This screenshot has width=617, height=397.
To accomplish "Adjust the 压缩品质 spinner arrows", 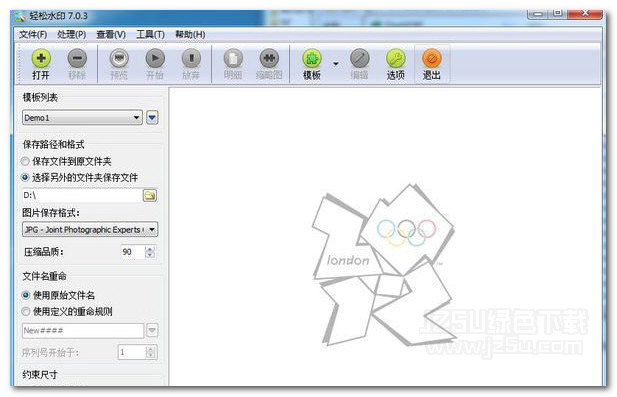I will (150, 252).
